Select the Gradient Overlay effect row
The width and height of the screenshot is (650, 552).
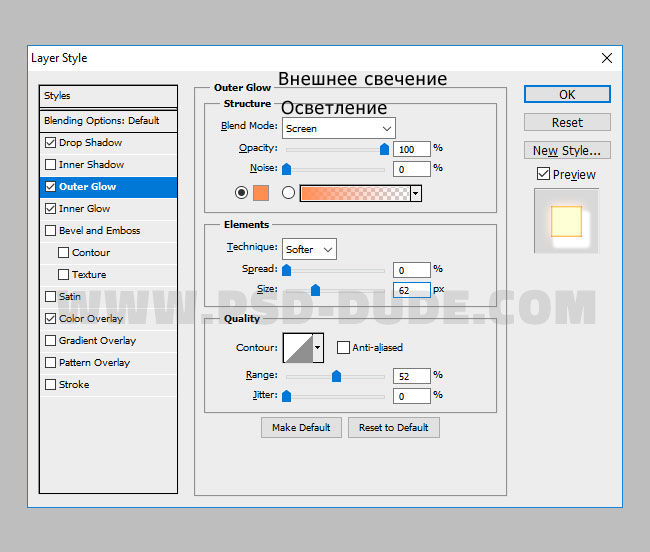pyautogui.click(x=109, y=340)
